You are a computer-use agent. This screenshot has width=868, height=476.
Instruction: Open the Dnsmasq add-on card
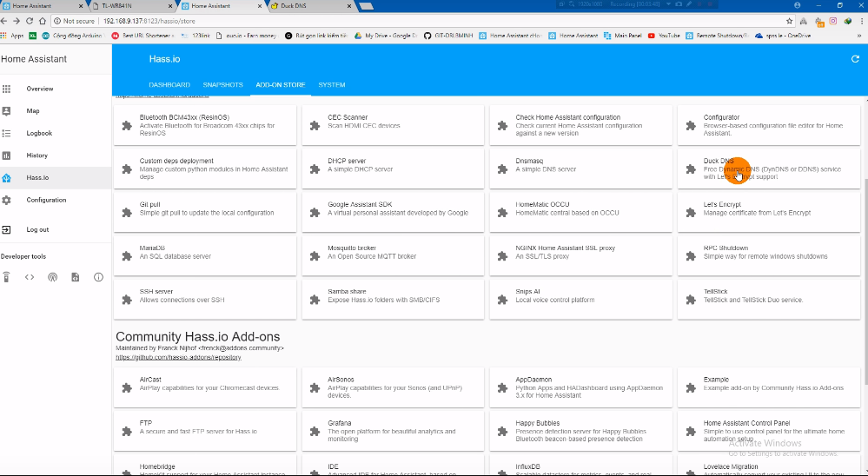click(x=580, y=169)
